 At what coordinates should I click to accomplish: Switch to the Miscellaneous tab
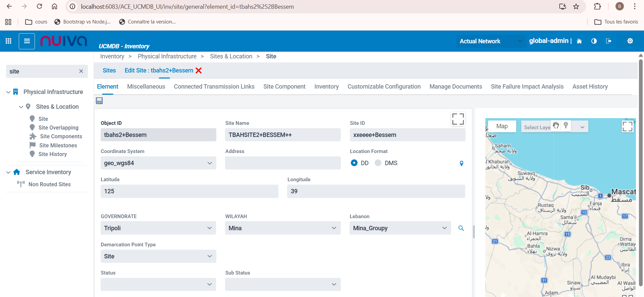[x=146, y=87]
